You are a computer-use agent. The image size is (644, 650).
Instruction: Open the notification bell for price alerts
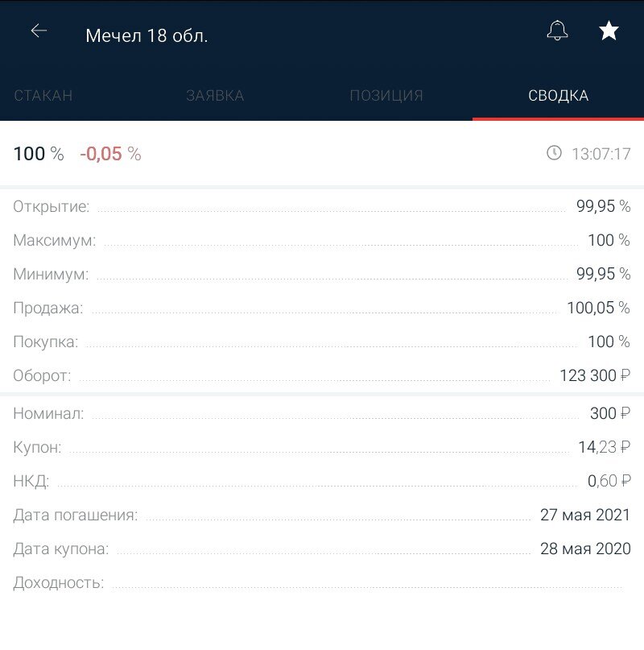(556, 31)
